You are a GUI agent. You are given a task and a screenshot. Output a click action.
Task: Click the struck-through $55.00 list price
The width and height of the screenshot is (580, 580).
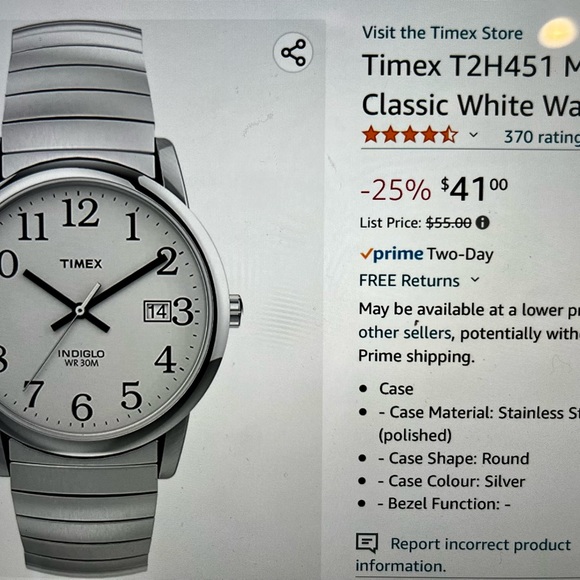pos(449,223)
